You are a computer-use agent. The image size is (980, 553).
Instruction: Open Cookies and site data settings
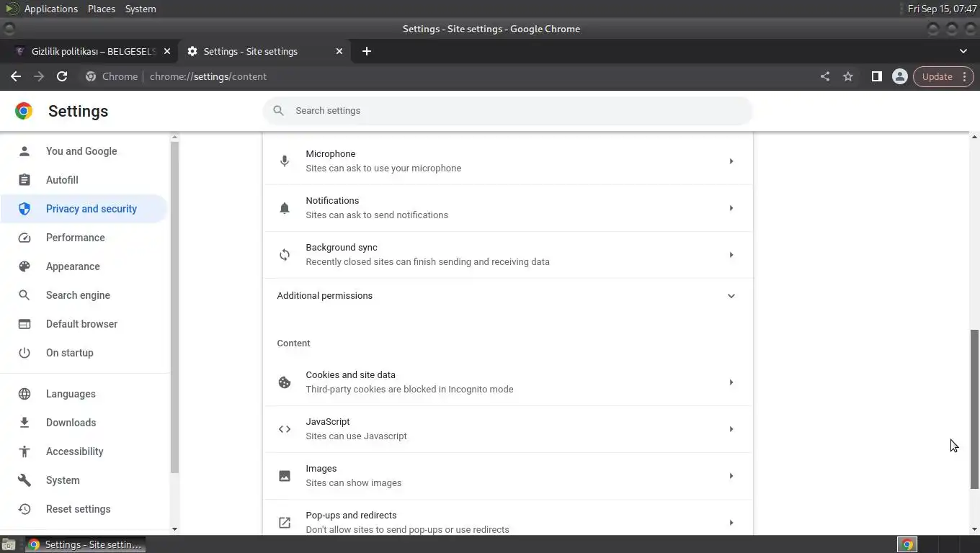(507, 382)
